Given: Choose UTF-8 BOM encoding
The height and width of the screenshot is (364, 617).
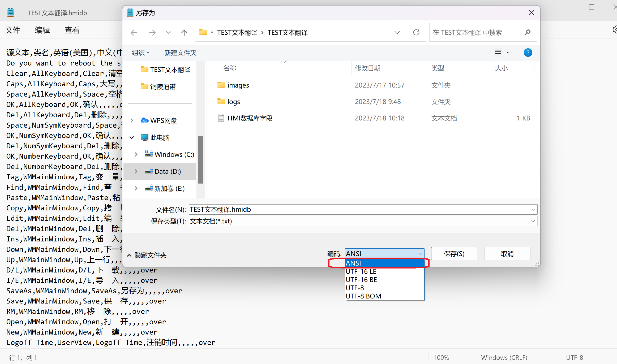Looking at the screenshot, I should (x=384, y=296).
